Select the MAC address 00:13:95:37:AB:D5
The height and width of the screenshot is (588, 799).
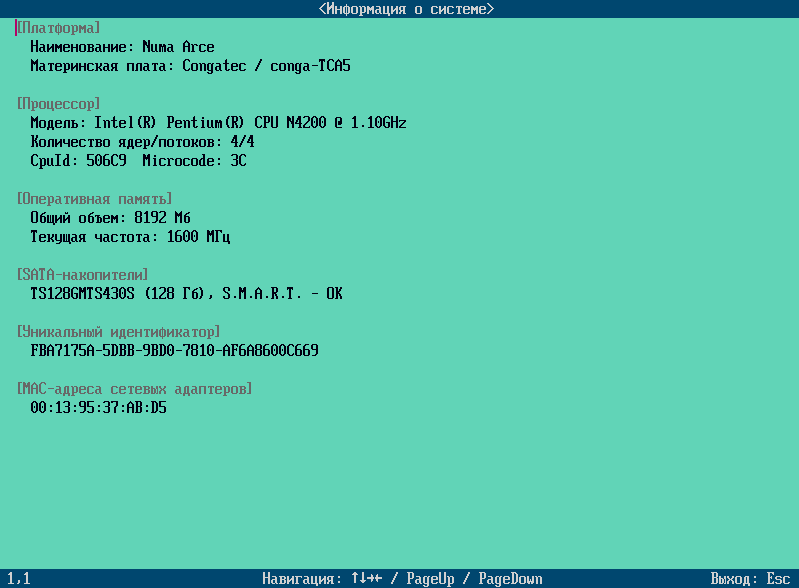[x=98, y=408]
